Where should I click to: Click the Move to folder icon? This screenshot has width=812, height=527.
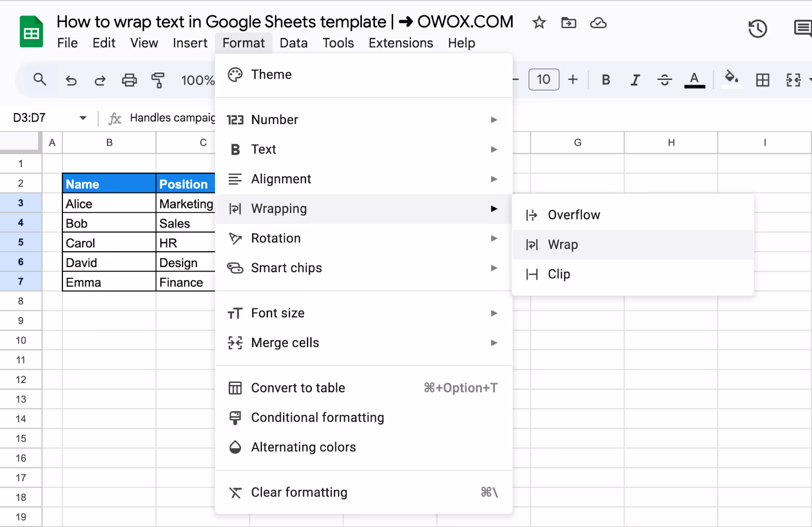568,22
